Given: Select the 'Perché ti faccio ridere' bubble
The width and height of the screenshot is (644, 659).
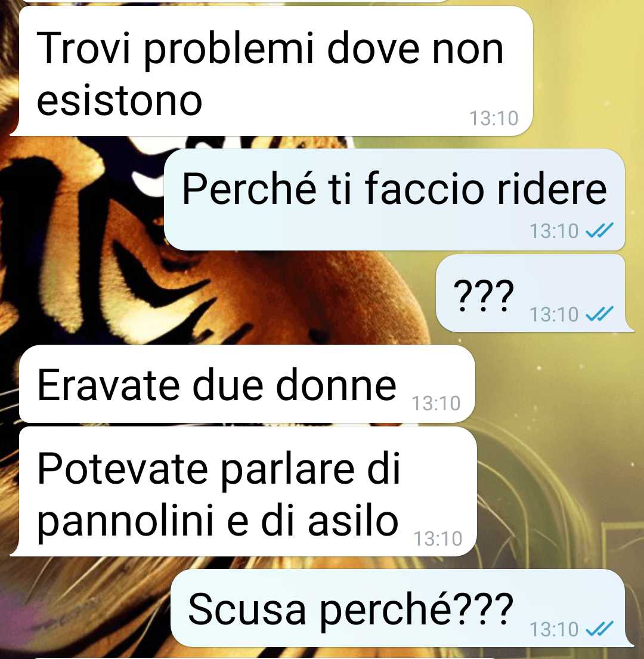Looking at the screenshot, I should tap(394, 200).
